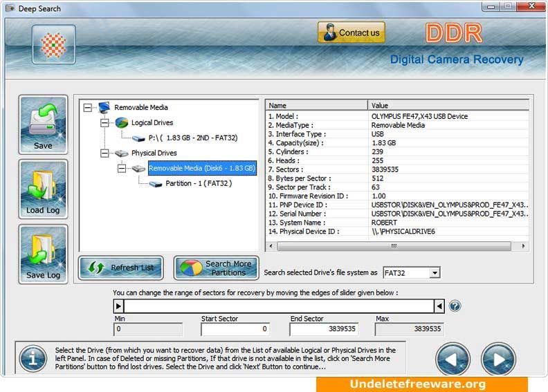Select the P:\ 1.83 GB FAT32 drive
Viewport: 548px width, 392px height.
click(x=192, y=138)
